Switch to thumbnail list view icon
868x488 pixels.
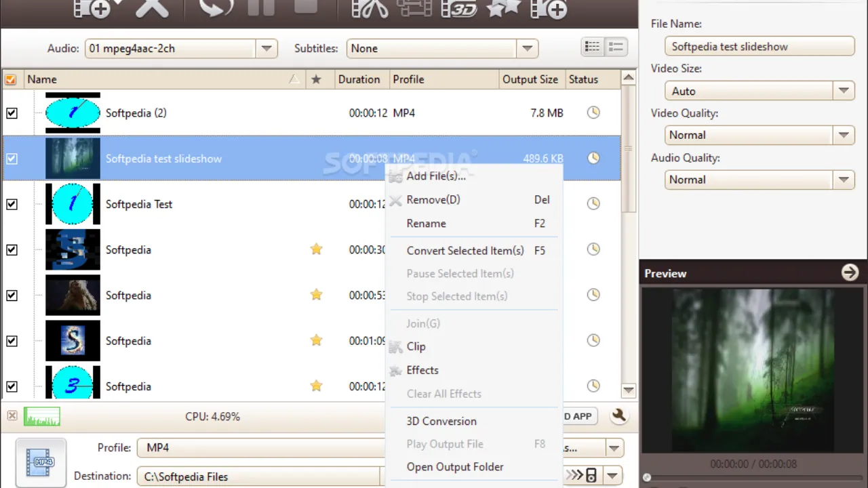(x=616, y=47)
